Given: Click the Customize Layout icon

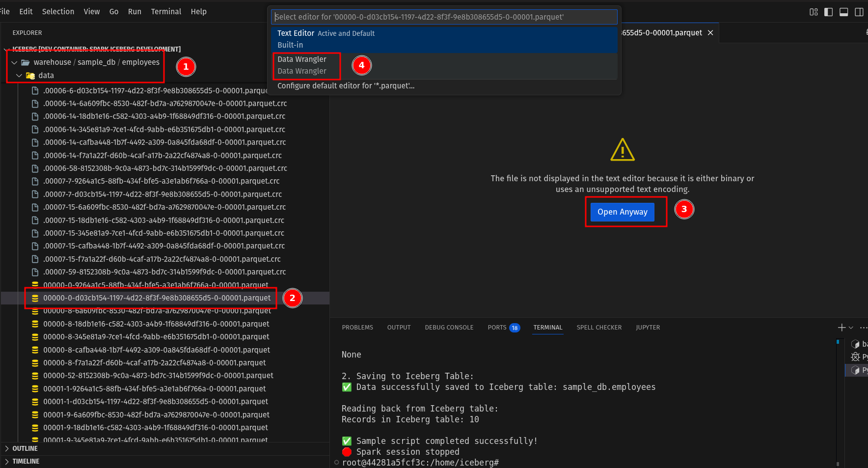Looking at the screenshot, I should [x=814, y=12].
